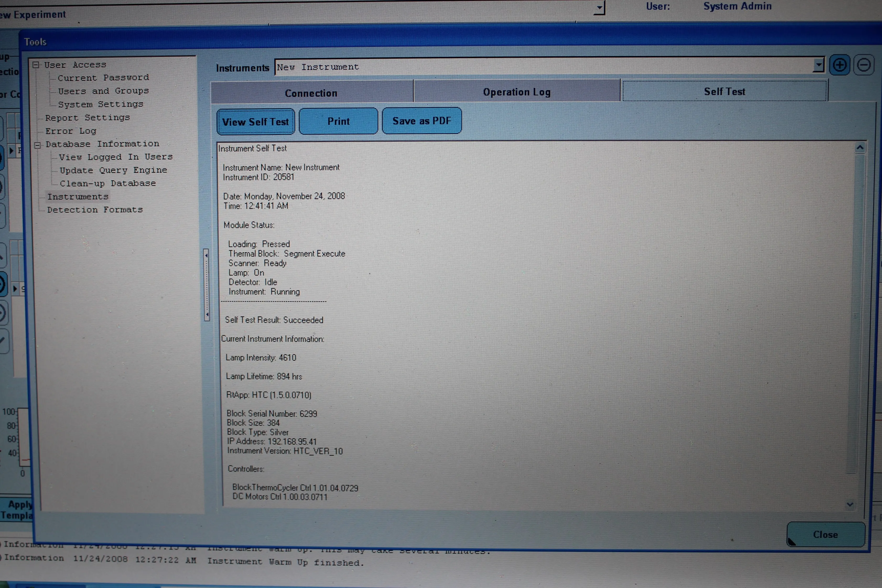Screen dimensions: 882x588
Task: Open the Error Log tree item
Action: pyautogui.click(x=71, y=131)
